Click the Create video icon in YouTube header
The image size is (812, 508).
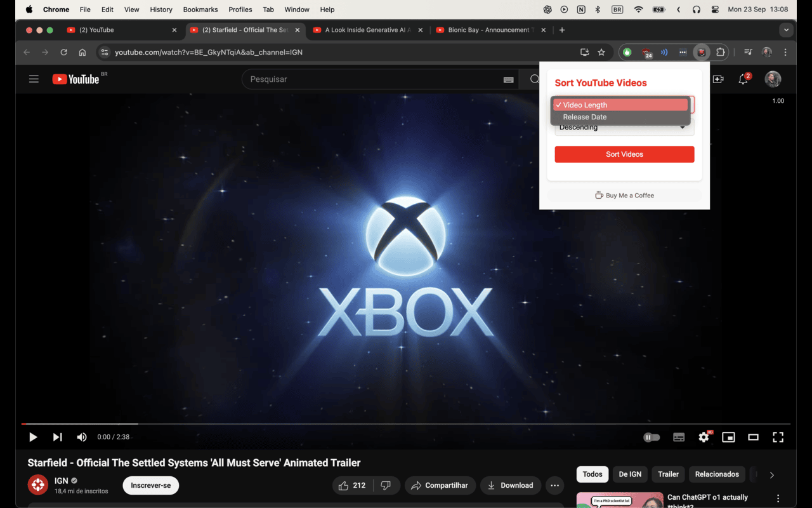tap(718, 79)
